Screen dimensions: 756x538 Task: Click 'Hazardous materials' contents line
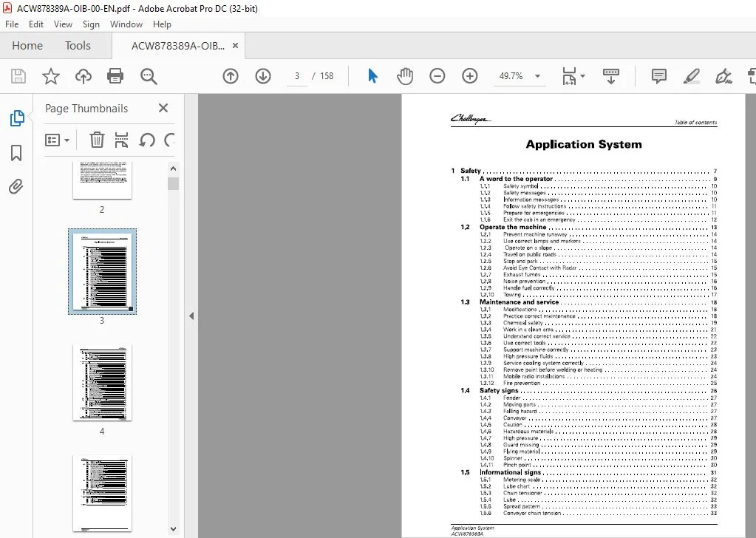[528, 432]
